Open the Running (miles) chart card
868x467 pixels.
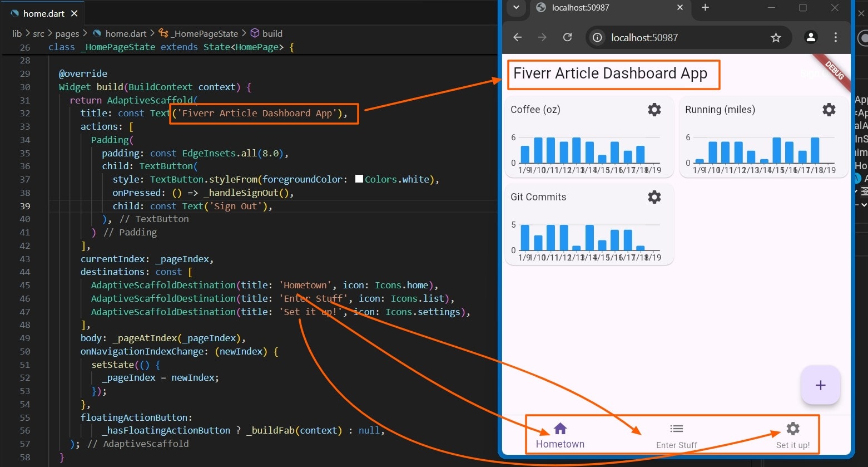click(763, 137)
